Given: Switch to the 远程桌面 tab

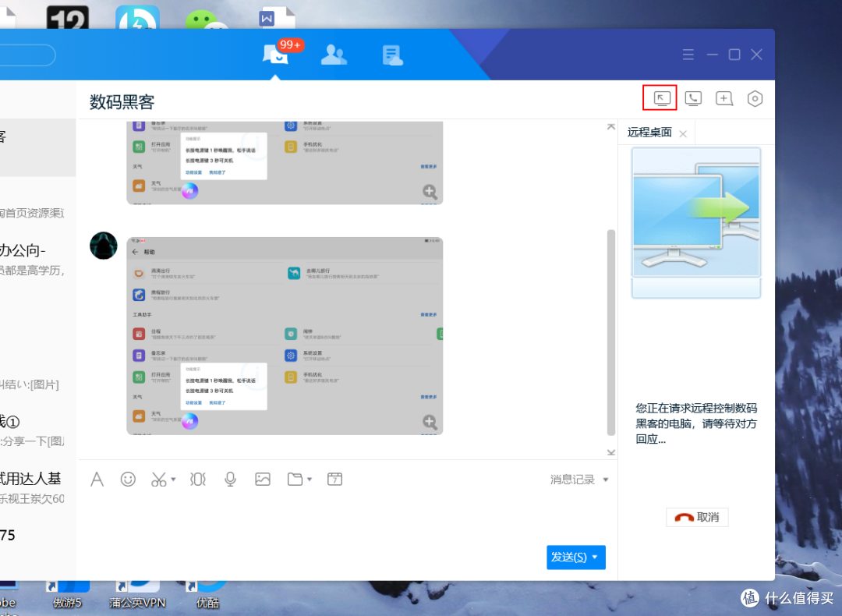Looking at the screenshot, I should (649, 133).
